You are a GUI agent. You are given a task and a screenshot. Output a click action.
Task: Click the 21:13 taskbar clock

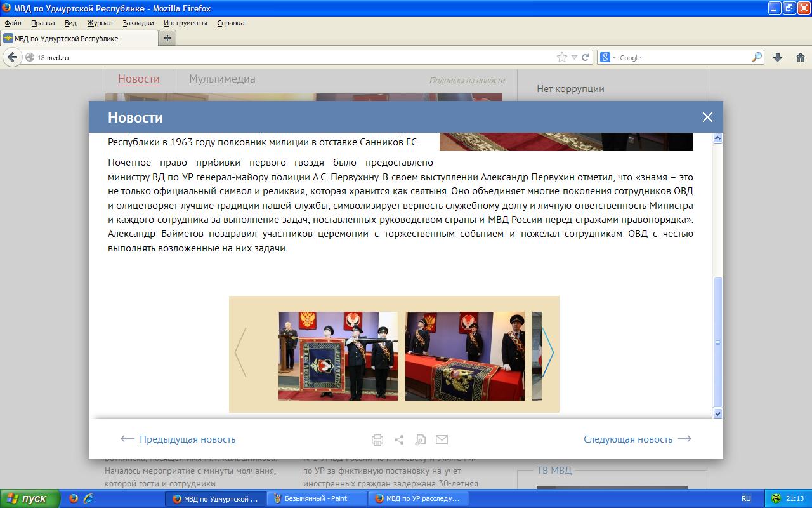(795, 498)
